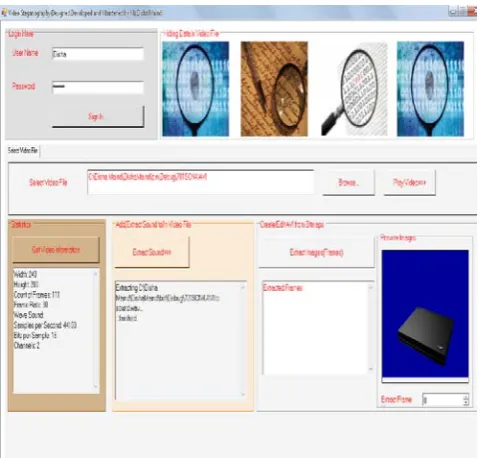Click the 'Count of Frames' statistics line
Screen dimensions: 481x458
coord(37,295)
